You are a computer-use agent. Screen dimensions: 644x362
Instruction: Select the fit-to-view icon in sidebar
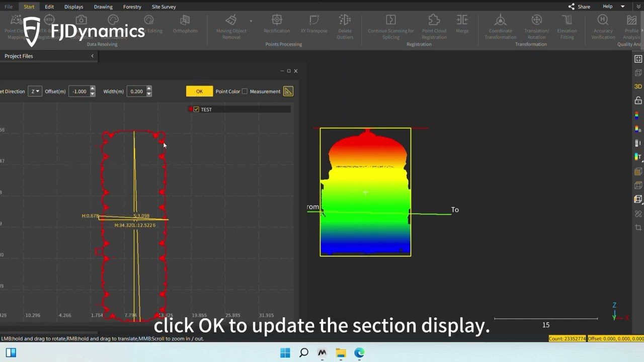tap(638, 59)
